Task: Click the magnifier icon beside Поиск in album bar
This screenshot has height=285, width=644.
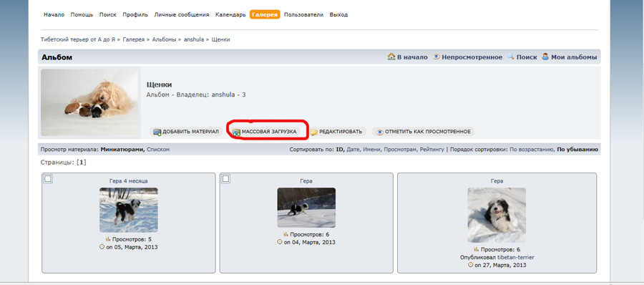Action: pyautogui.click(x=511, y=57)
